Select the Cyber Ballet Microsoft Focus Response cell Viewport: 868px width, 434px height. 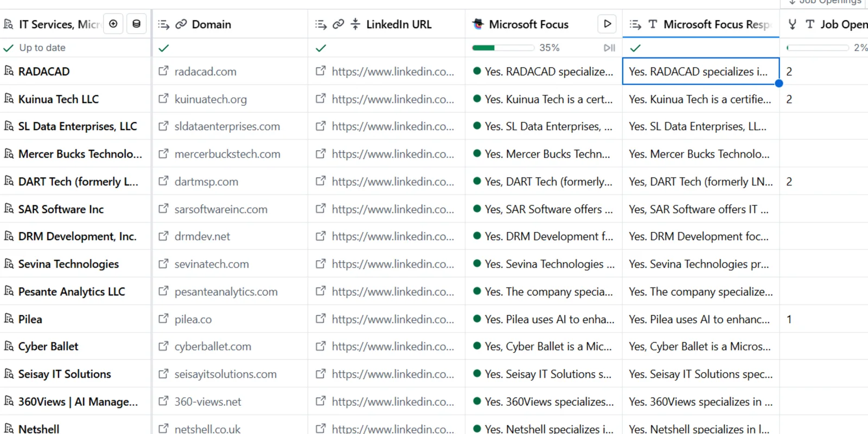tap(700, 347)
